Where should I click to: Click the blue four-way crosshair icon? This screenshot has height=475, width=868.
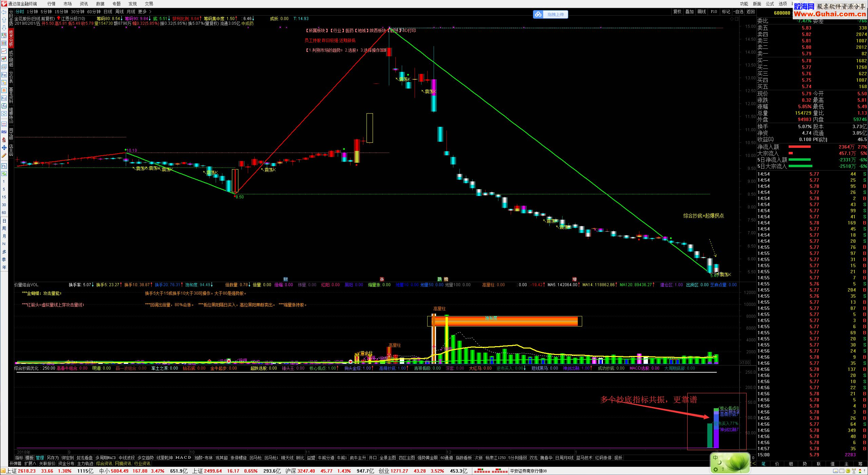pyautogui.click(x=4, y=148)
